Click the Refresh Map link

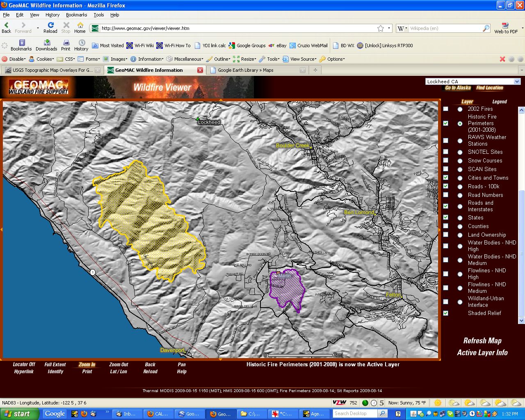(482, 341)
